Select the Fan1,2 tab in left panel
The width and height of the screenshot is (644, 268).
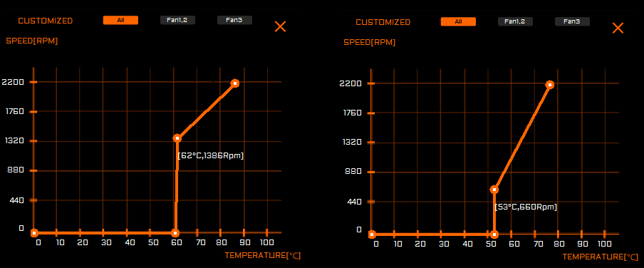[x=177, y=20]
